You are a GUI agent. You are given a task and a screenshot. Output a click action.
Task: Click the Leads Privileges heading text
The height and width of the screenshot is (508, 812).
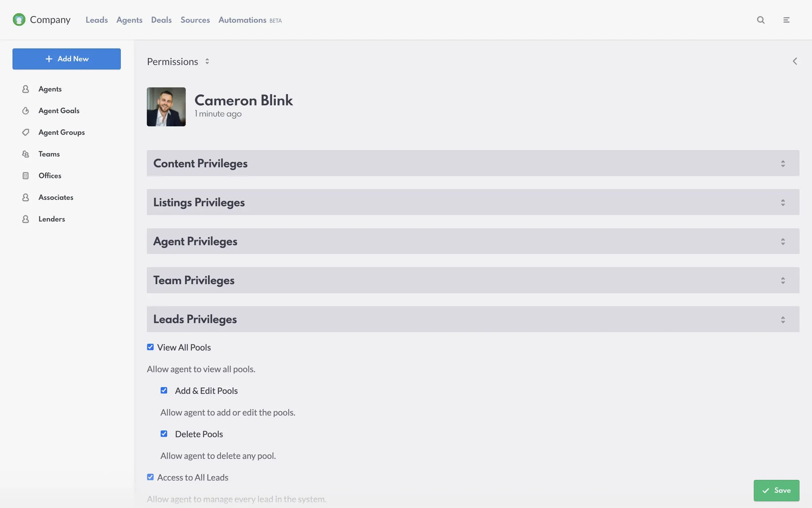[x=195, y=319]
